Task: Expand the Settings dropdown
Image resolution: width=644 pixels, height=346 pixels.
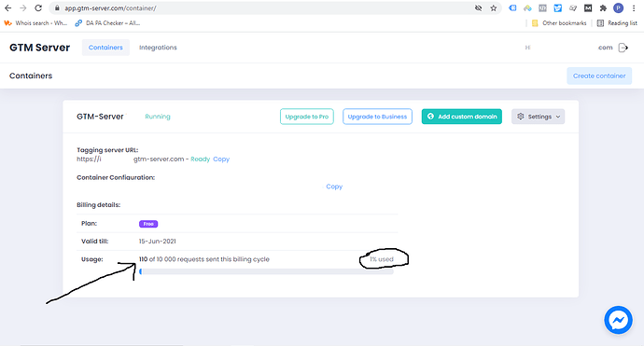Action: pos(538,117)
